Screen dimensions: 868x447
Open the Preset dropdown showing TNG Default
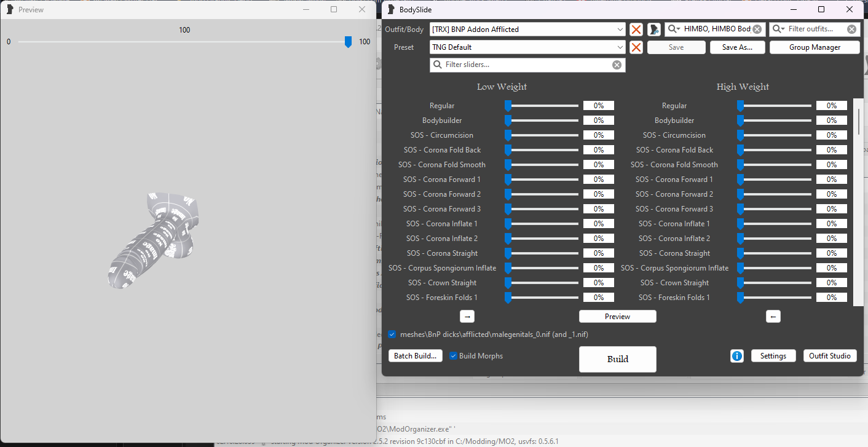point(620,47)
